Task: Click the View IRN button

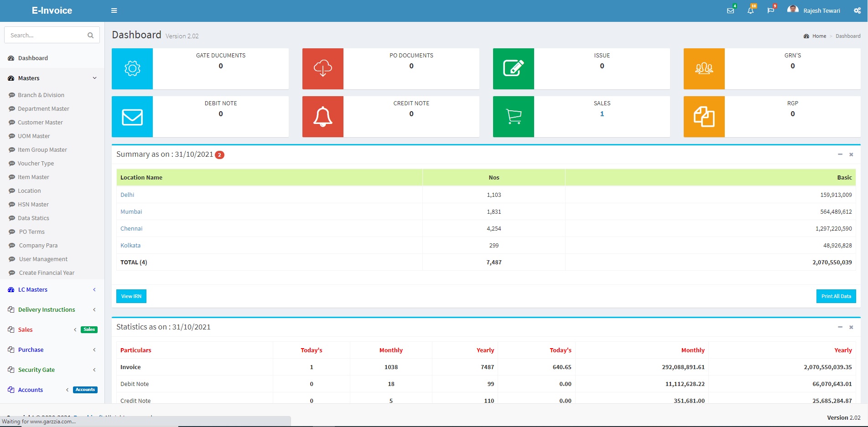Action: pos(131,296)
